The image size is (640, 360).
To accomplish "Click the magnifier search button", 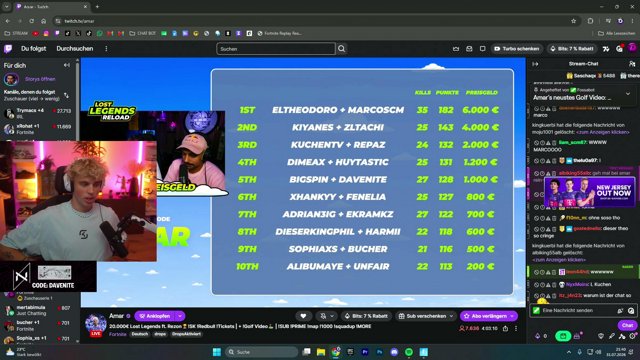I will (342, 49).
